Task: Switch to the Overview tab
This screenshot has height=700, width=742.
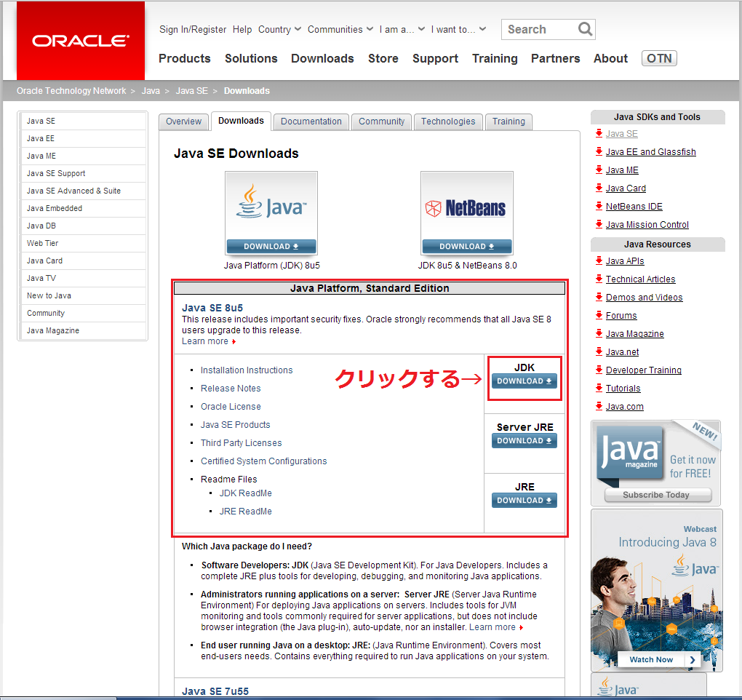Action: click(183, 122)
